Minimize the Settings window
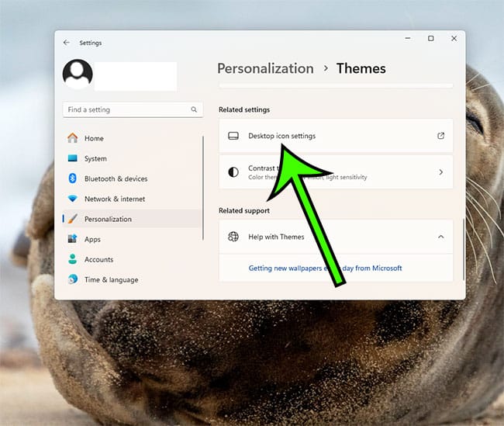The height and width of the screenshot is (426, 504). pyautogui.click(x=408, y=38)
